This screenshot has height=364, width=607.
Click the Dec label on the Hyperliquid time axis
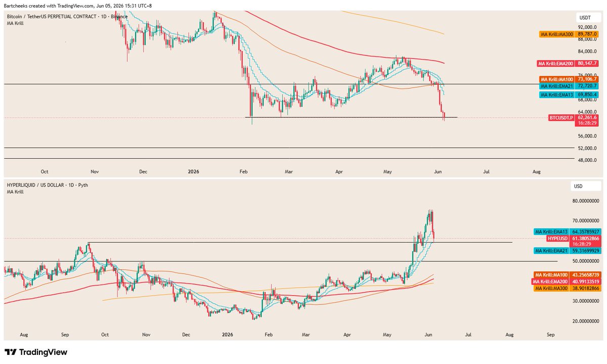(186, 335)
